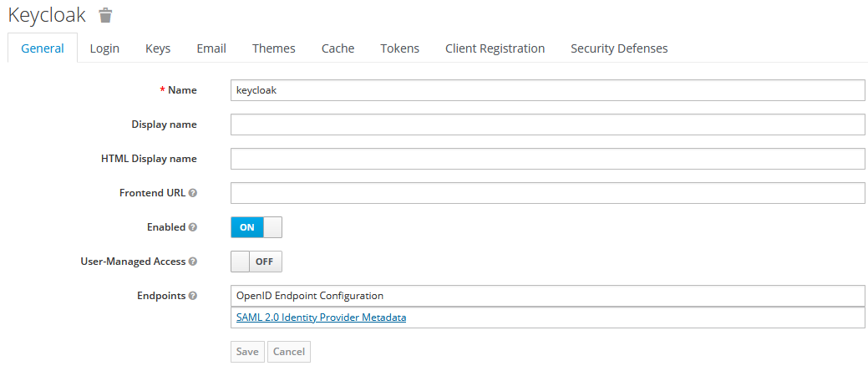Select the Themes tab
Screen dimensions: 868x371
(x=274, y=48)
